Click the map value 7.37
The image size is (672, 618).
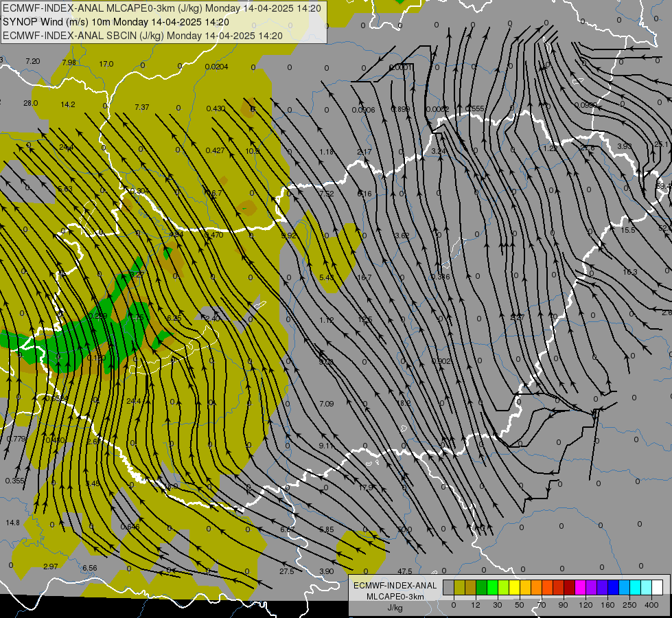click(x=142, y=107)
